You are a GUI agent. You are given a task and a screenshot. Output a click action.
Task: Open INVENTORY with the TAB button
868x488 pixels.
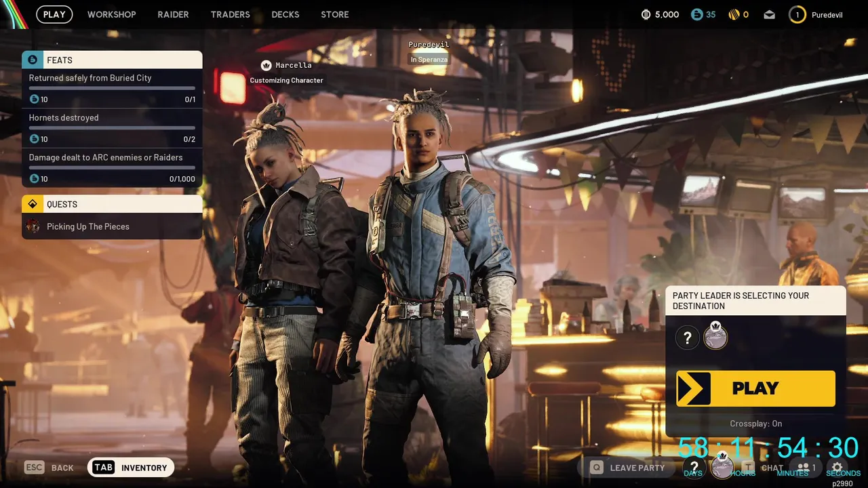(131, 468)
